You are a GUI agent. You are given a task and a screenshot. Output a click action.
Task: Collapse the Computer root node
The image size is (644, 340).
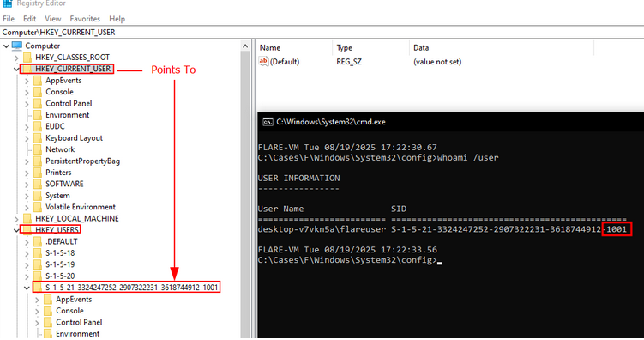pyautogui.click(x=6, y=46)
